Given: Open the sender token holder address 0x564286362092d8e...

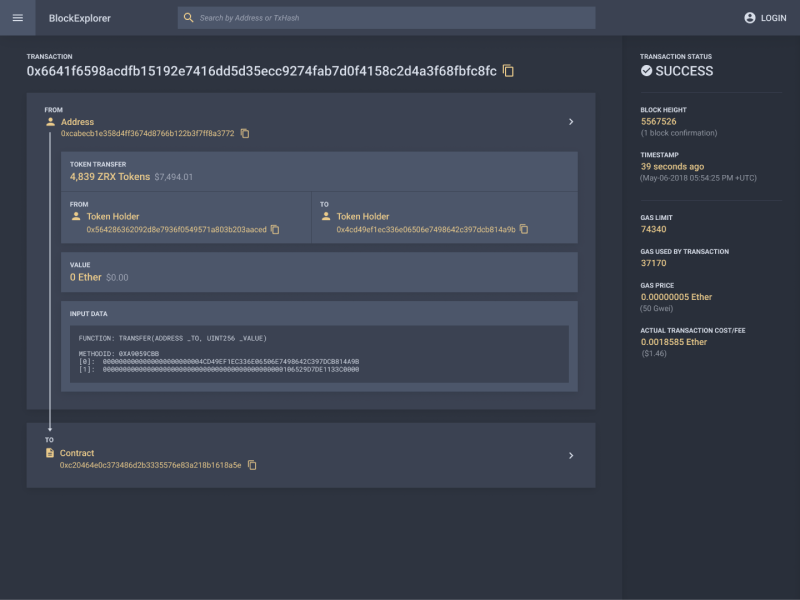Looking at the screenshot, I should pos(177,230).
